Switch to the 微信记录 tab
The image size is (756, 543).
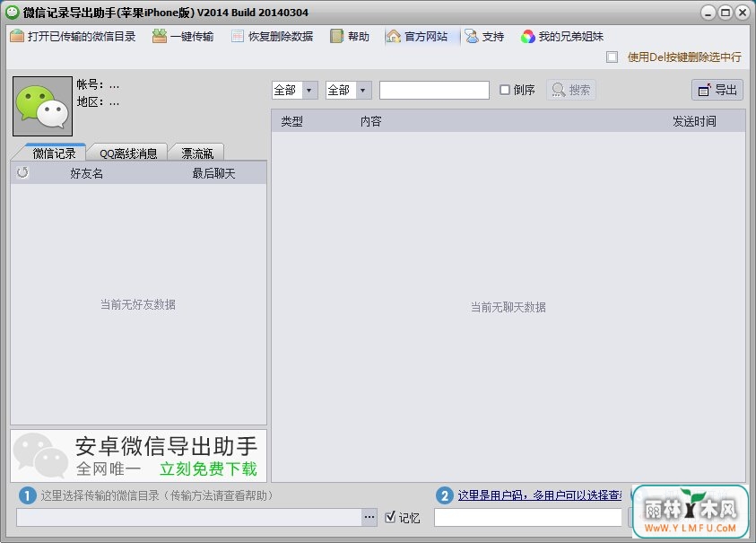click(x=54, y=153)
